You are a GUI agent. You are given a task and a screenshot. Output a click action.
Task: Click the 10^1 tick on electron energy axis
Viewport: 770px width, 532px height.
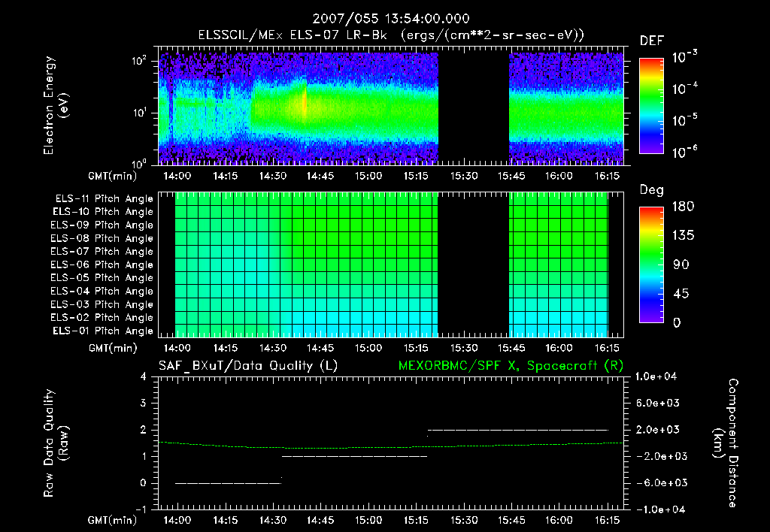(139, 113)
